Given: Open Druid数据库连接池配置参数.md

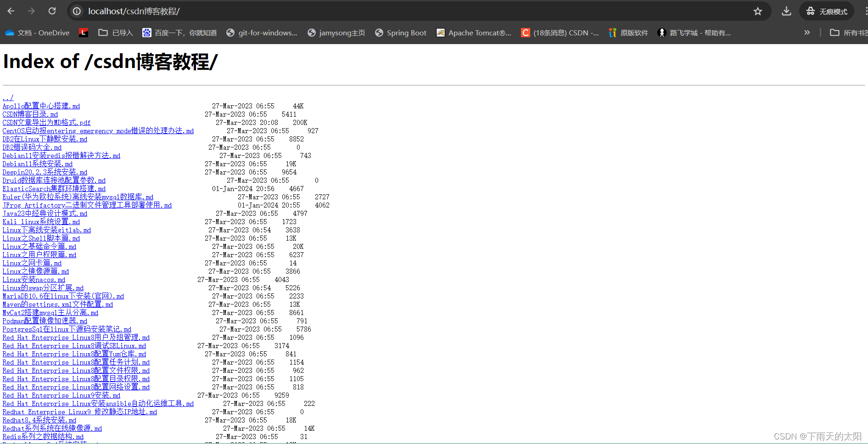Looking at the screenshot, I should (54, 180).
